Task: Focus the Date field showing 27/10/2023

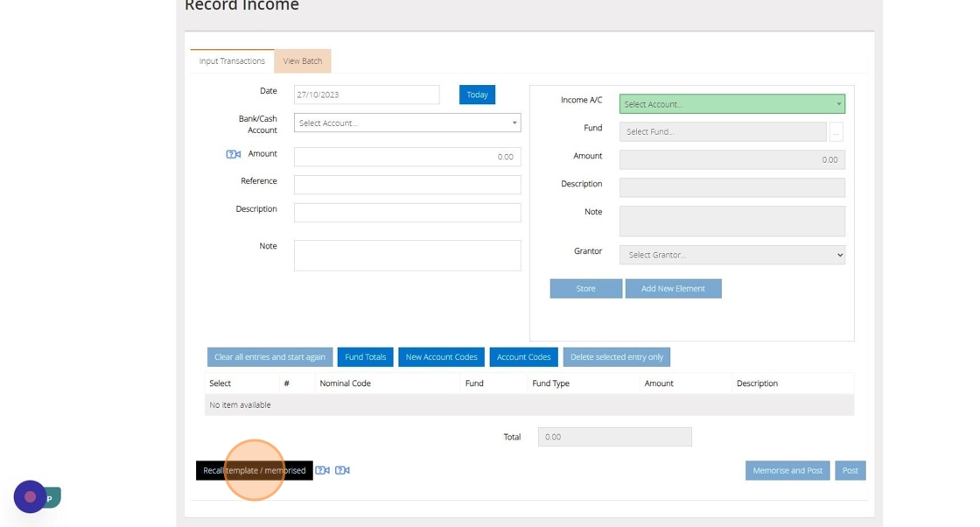Action: click(367, 95)
